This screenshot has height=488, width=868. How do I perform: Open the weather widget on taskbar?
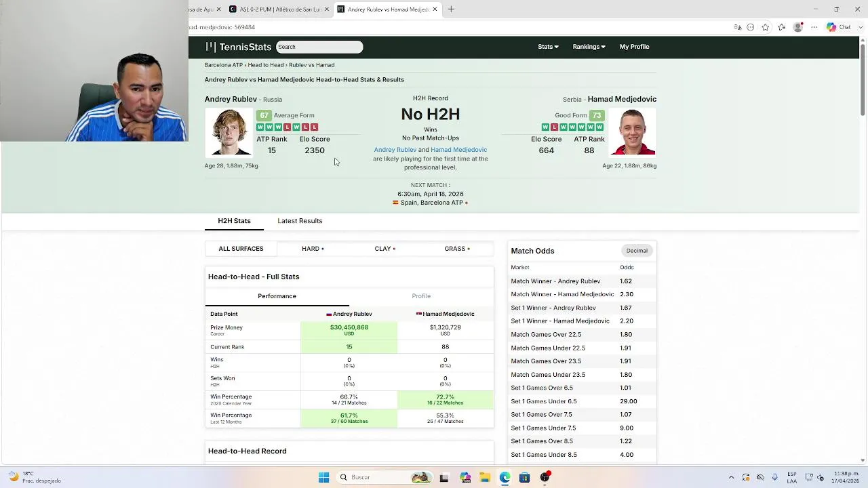click(x=35, y=477)
